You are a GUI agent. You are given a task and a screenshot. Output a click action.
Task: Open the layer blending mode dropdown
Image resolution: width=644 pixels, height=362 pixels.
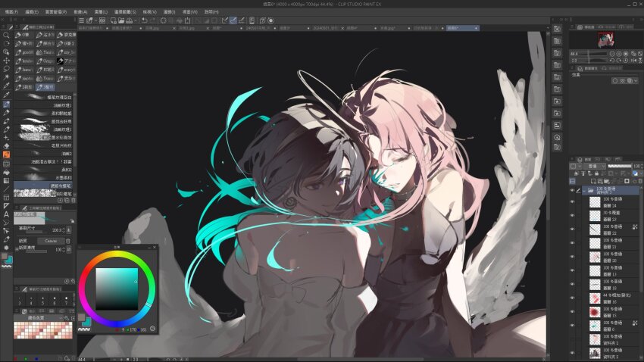click(x=594, y=166)
